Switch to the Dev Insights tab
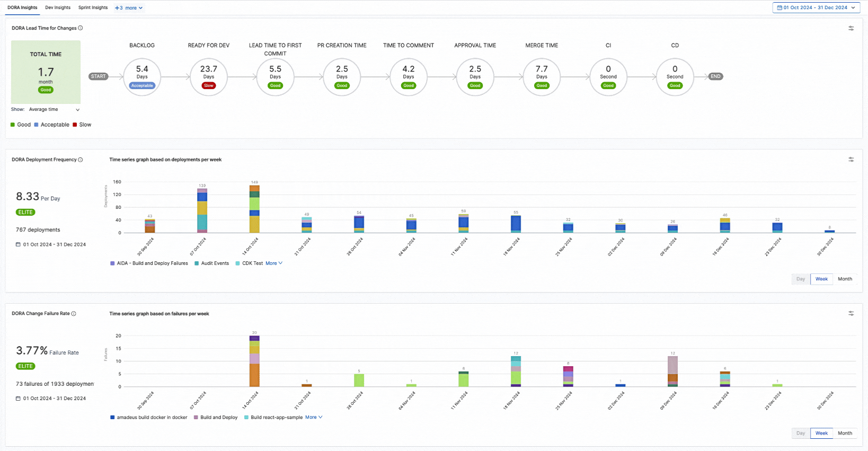The height and width of the screenshot is (451, 868). pyautogui.click(x=58, y=8)
